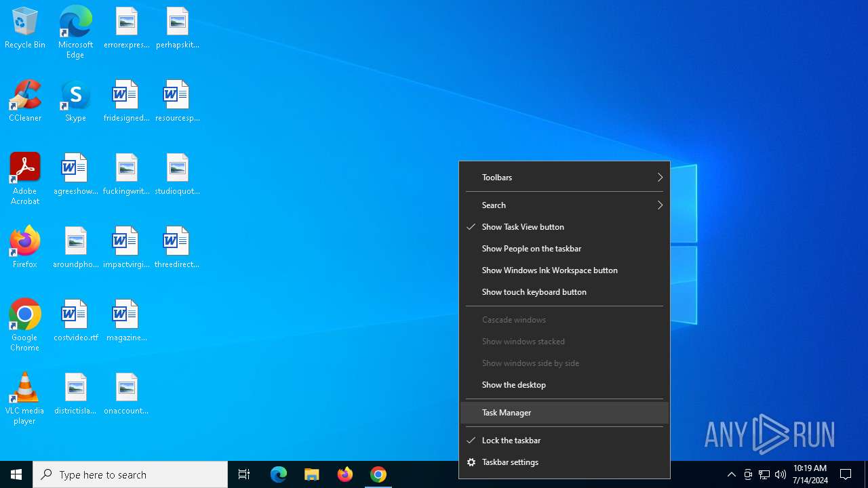Viewport: 868px width, 488px height.
Task: Click the Start button
Action: [x=16, y=474]
